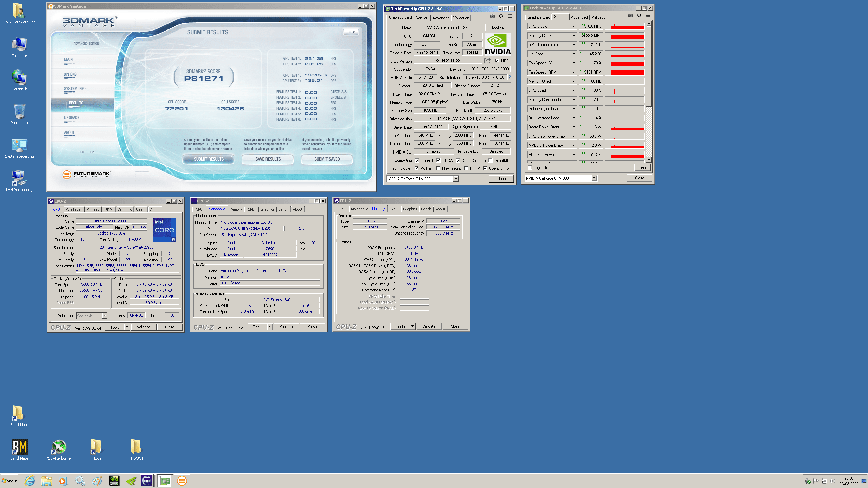Screen dimensions: 868x488
Task: Open the SYSTEM INFO menu in 3DMark Vantage
Action: (x=75, y=89)
